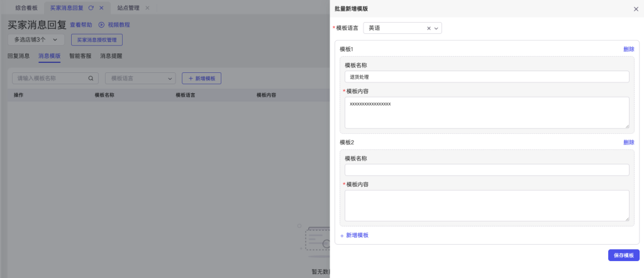Clear the selected 英语 language value

pyautogui.click(x=429, y=28)
